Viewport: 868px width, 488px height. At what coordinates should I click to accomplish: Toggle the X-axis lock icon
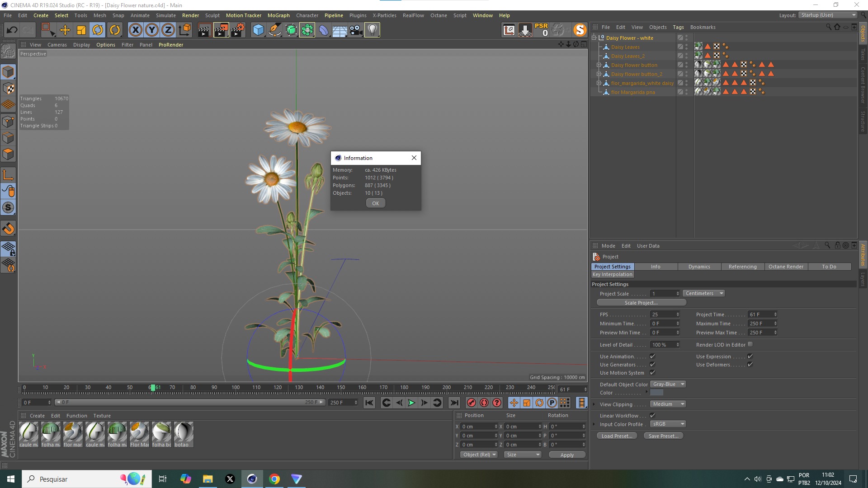135,30
